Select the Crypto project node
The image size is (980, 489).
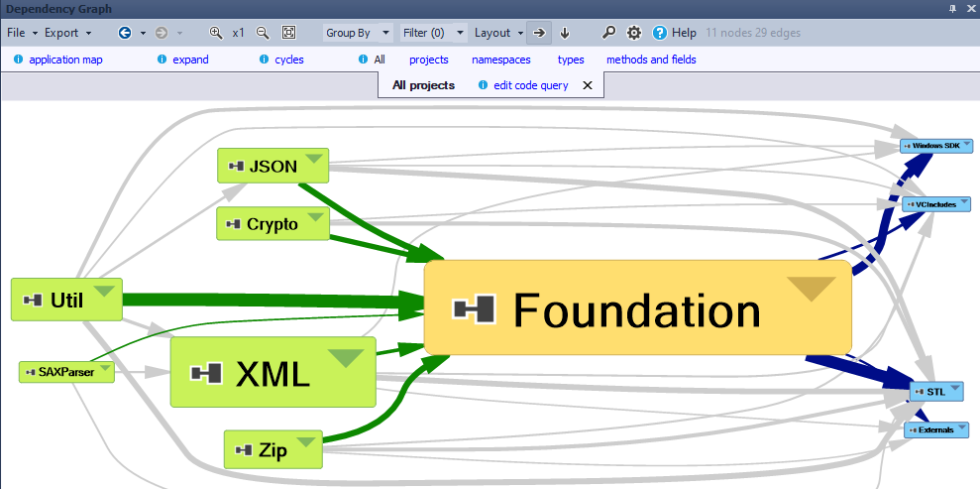[x=272, y=224]
